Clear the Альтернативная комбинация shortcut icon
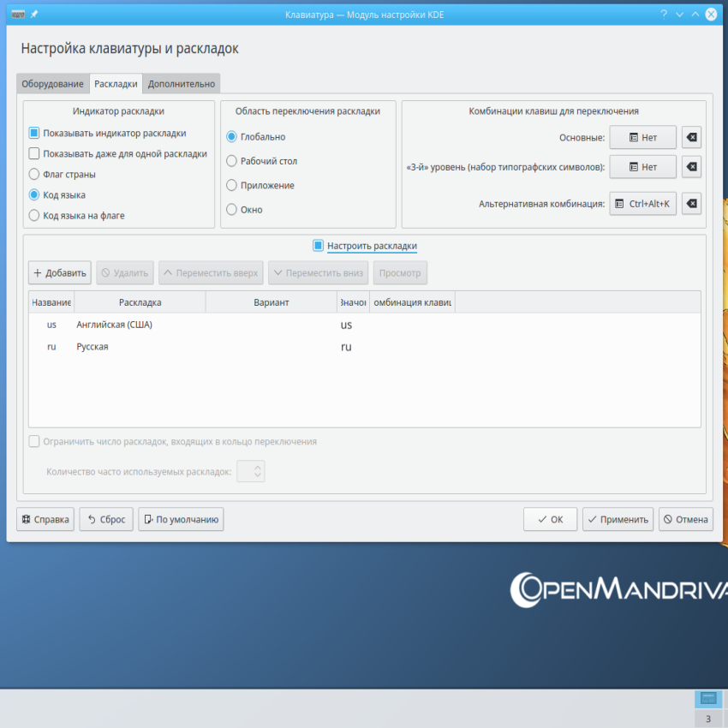 [691, 203]
